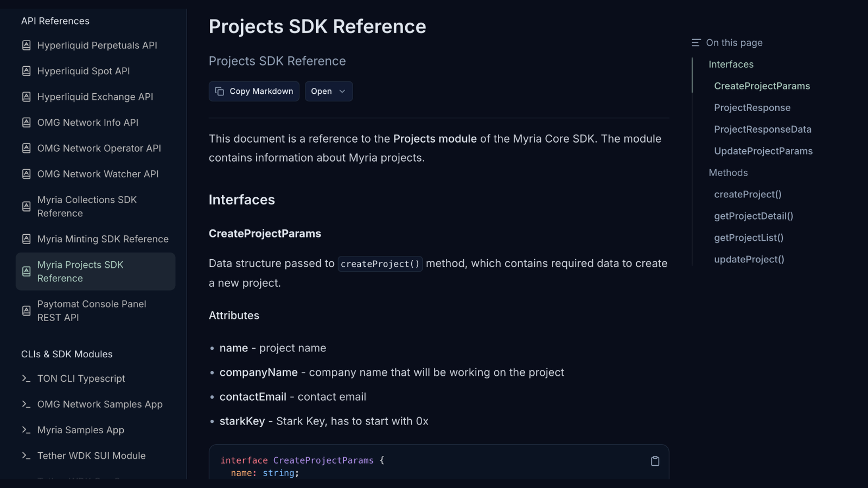This screenshot has width=868, height=488.
Task: Click the Tether WDK SUI Module terminal icon
Action: click(26, 456)
